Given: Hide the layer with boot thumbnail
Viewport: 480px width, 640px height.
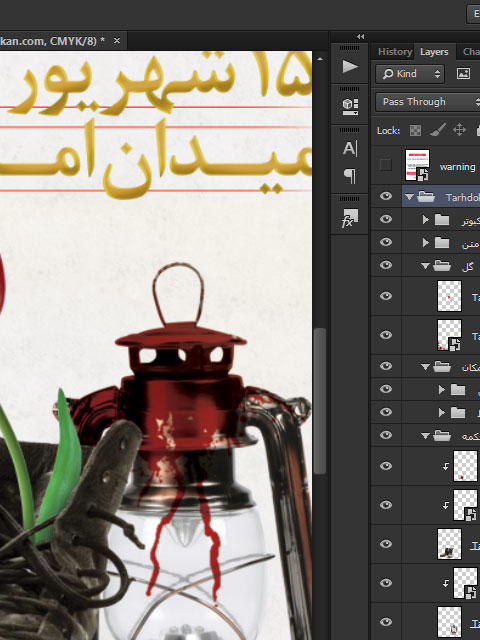Looking at the screenshot, I should 386,544.
